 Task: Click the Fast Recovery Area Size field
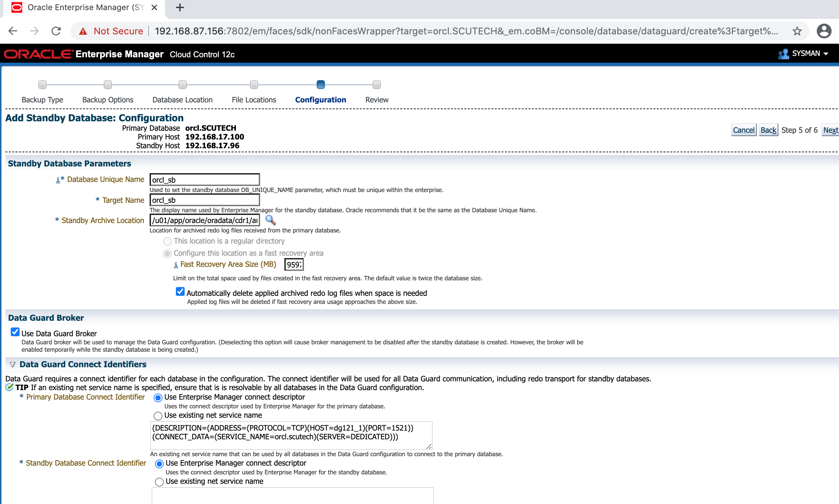[x=294, y=264]
